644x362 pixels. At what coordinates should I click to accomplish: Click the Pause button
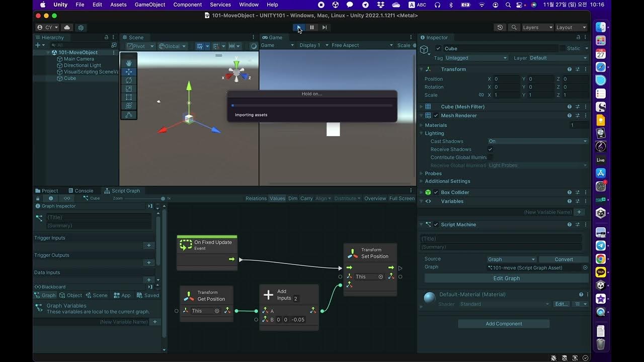coord(312,27)
